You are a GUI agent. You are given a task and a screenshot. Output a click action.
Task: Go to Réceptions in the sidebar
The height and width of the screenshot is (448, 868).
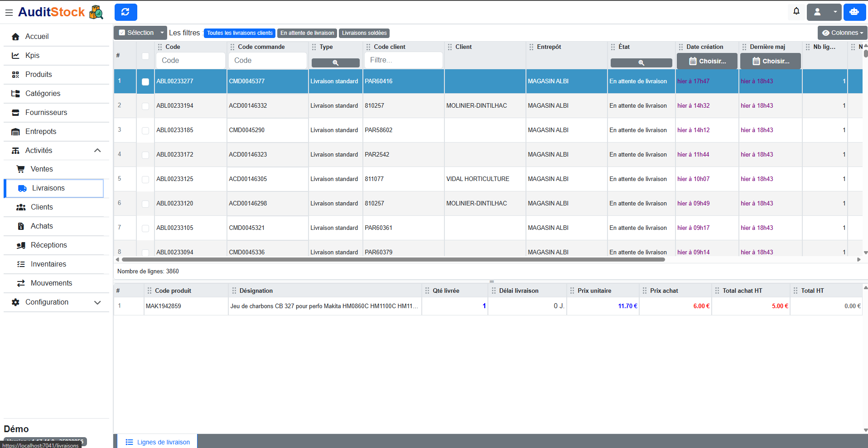48,245
